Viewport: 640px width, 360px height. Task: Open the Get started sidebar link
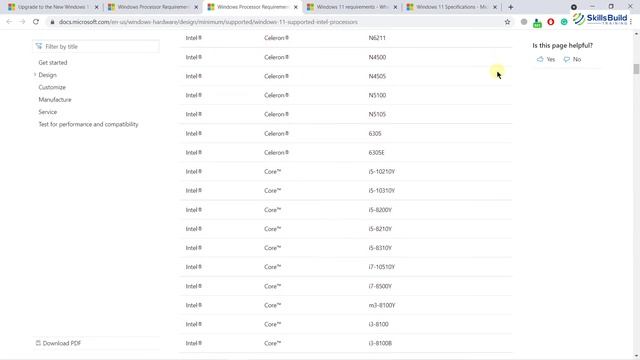[53, 62]
